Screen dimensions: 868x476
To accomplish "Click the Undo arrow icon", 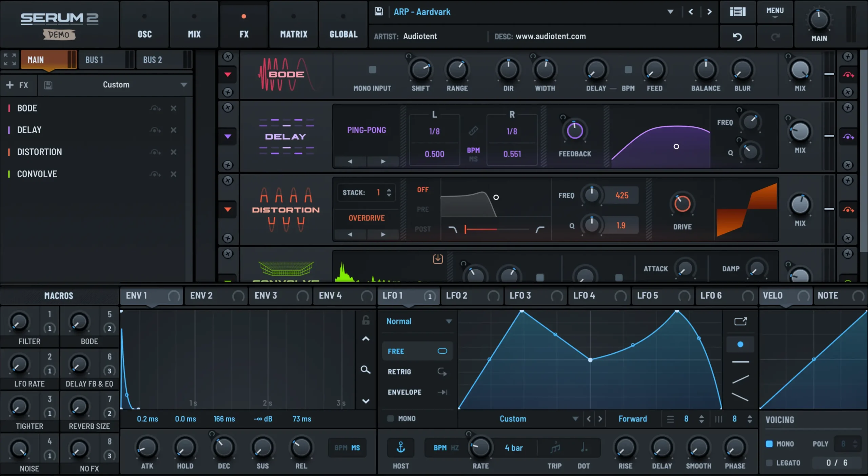I will [x=738, y=36].
